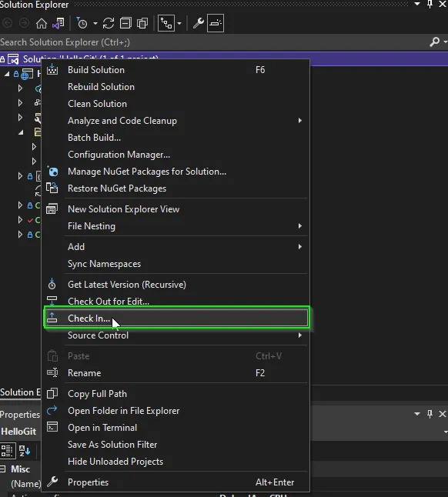
Task: Sort properties alphabetically with the A-Z icon
Action: 25,450
